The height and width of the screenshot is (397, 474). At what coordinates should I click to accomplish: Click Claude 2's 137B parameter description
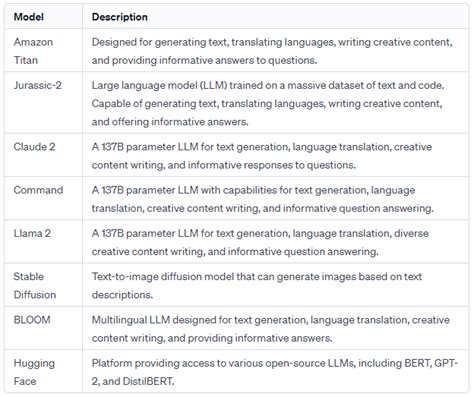coord(262,156)
